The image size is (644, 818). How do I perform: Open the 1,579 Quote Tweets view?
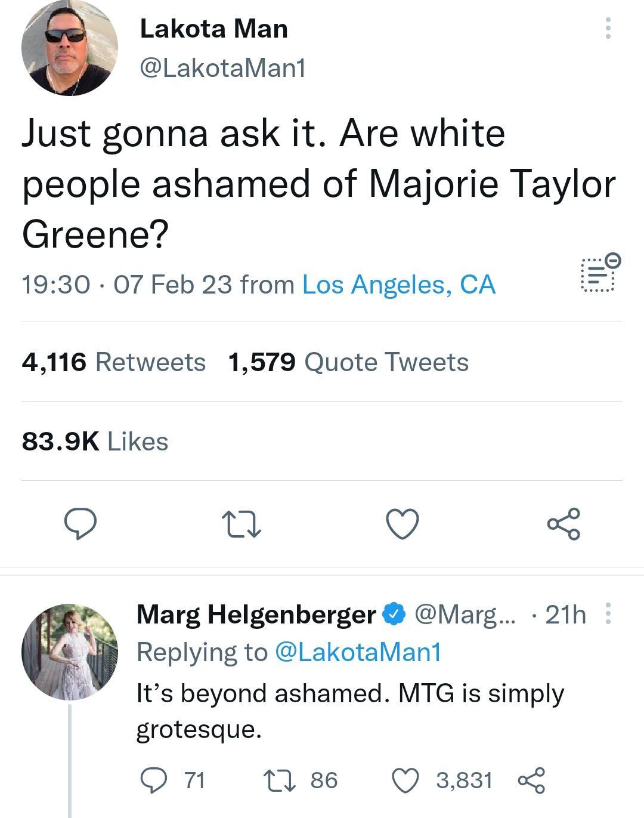click(x=348, y=362)
